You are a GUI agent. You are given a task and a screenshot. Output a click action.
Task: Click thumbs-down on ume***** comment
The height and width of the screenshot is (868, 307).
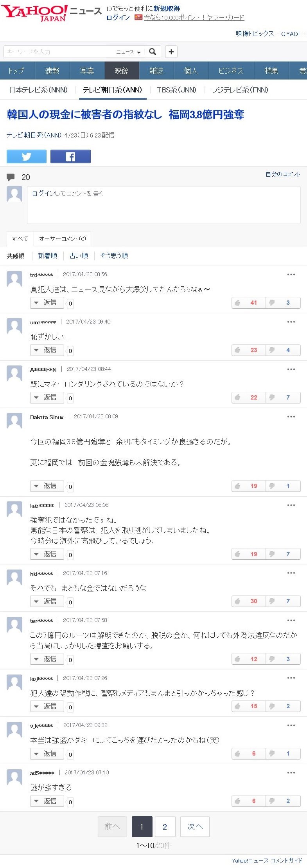283,350
